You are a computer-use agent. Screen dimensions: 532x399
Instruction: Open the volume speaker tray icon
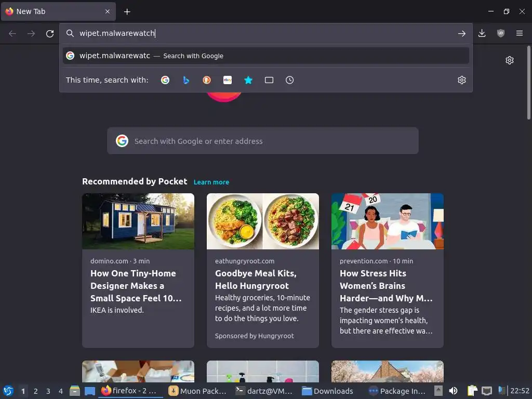tap(453, 391)
